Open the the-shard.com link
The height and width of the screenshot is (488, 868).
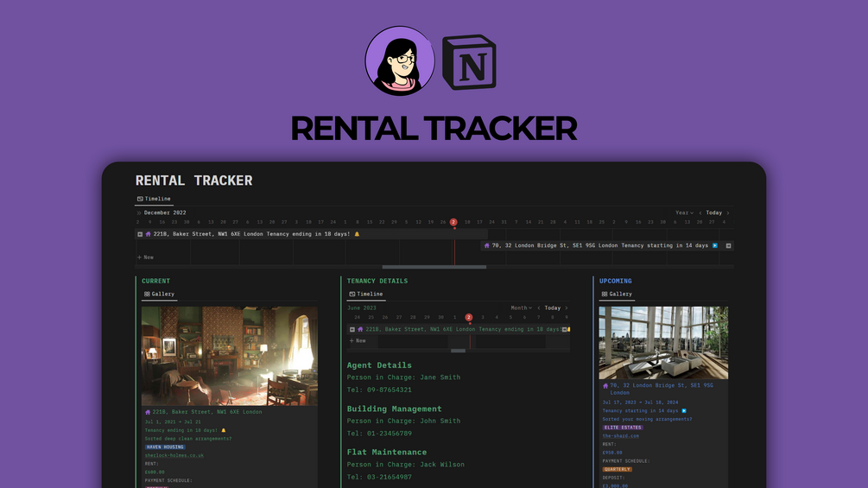(620, 436)
